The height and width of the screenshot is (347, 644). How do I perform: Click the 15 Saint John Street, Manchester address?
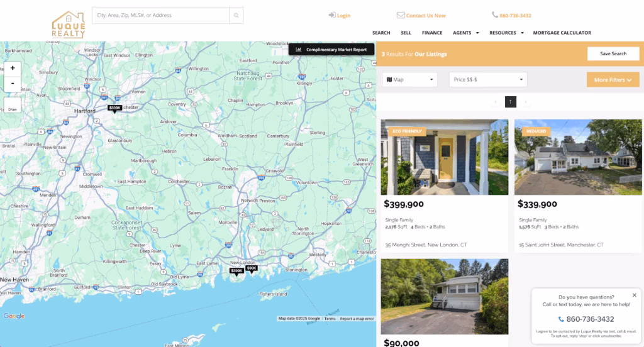561,245
